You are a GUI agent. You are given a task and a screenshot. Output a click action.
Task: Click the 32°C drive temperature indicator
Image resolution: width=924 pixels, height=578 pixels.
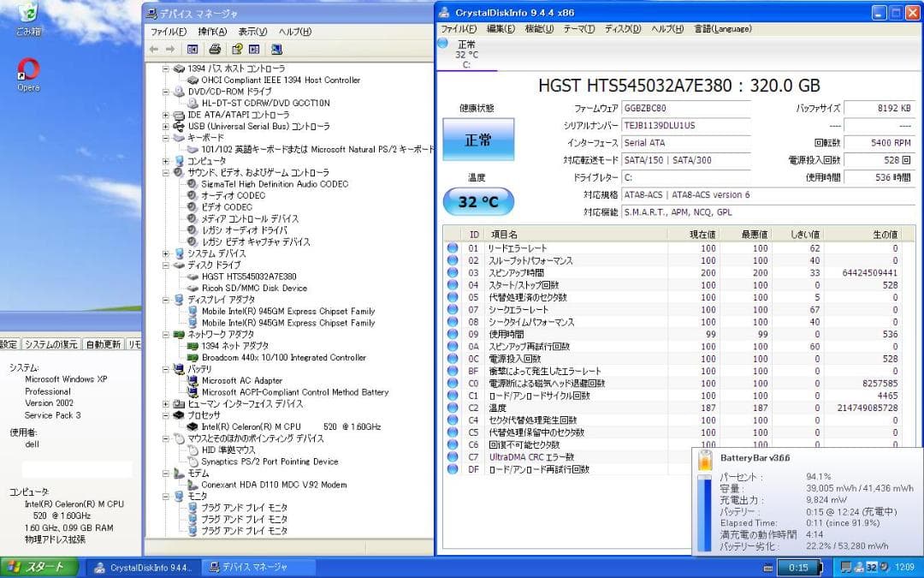[x=478, y=201]
